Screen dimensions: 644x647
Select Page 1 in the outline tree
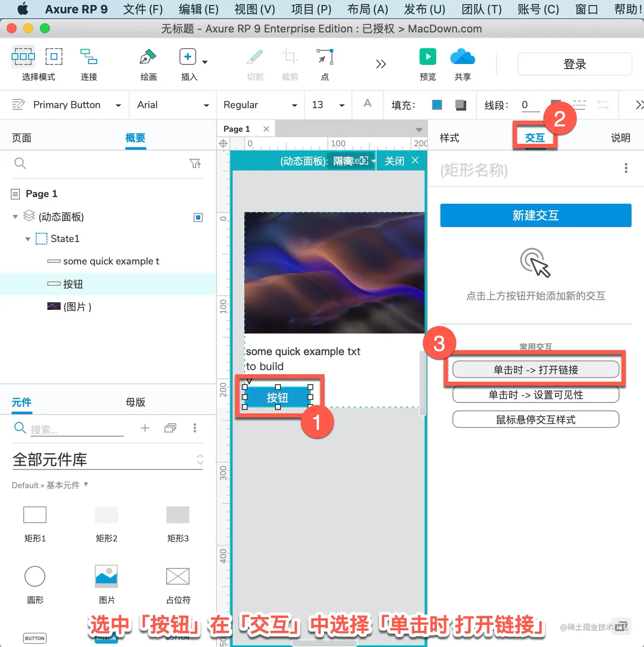pos(41,194)
